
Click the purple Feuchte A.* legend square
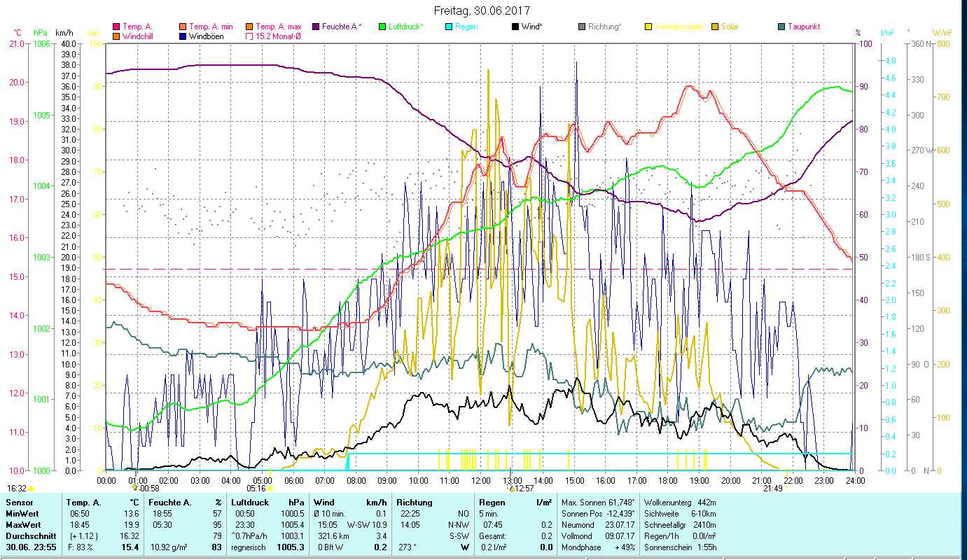tap(316, 27)
